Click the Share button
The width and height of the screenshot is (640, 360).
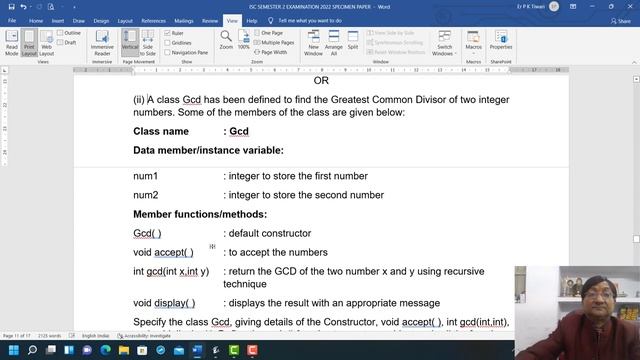[620, 21]
